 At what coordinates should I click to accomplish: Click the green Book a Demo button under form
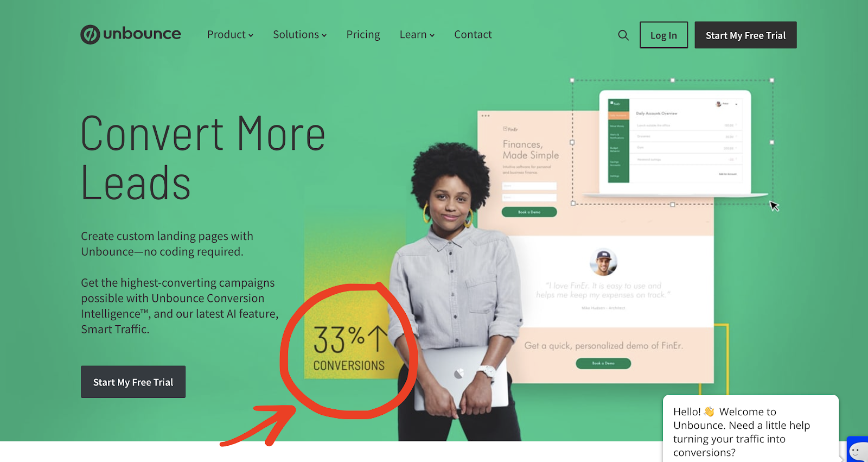click(529, 212)
